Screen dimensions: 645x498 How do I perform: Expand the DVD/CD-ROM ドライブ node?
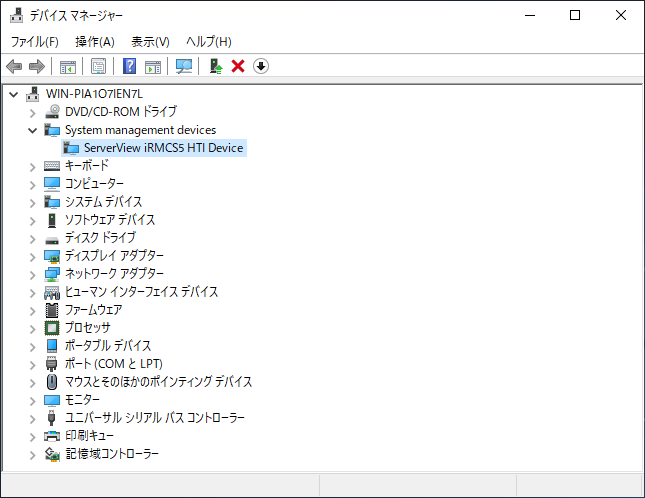[32, 113]
